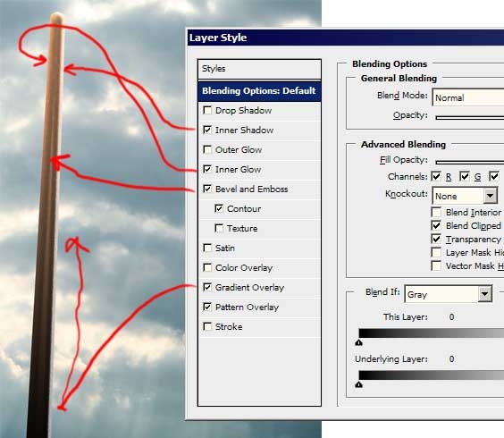Uncheck the Inner Shadow effect
This screenshot has height=438, width=504.
207,131
